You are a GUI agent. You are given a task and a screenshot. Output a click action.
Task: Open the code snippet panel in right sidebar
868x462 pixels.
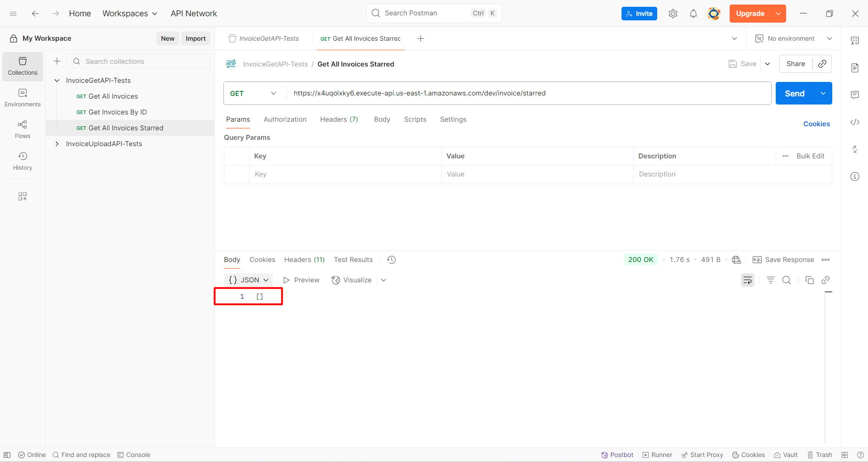coord(855,122)
